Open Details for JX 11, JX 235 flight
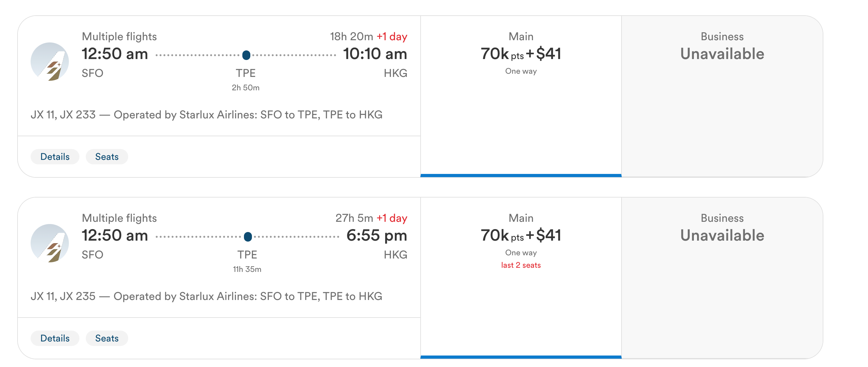 55,338
